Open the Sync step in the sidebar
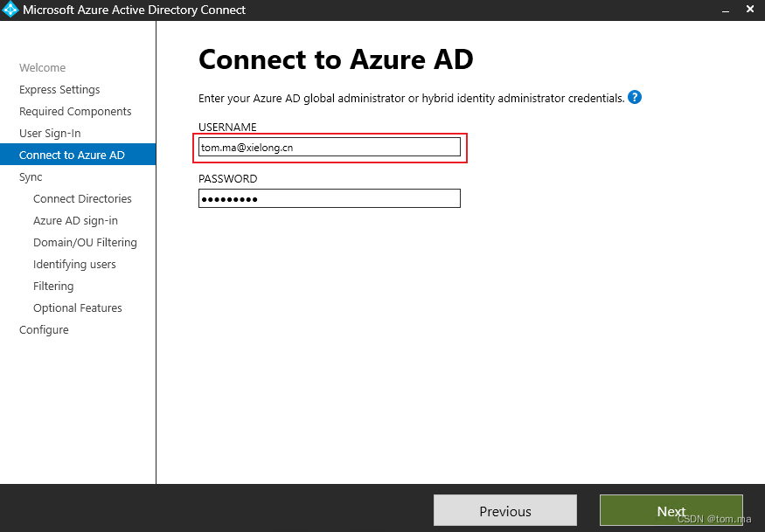Viewport: 765px width, 532px height. point(31,177)
